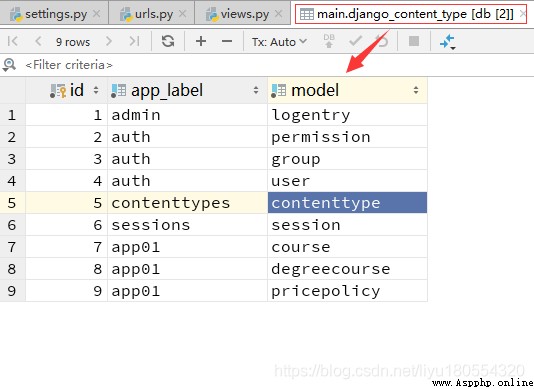Add new row with plus icon

(x=201, y=41)
